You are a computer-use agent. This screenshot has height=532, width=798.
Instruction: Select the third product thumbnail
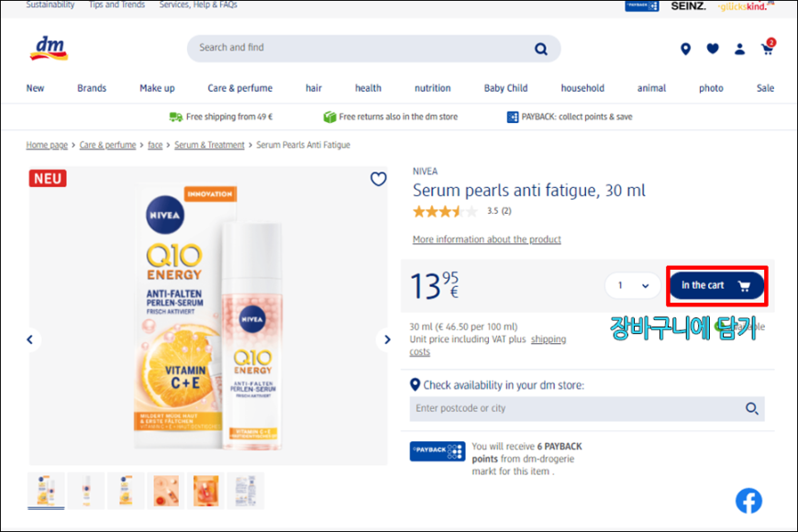click(x=126, y=491)
